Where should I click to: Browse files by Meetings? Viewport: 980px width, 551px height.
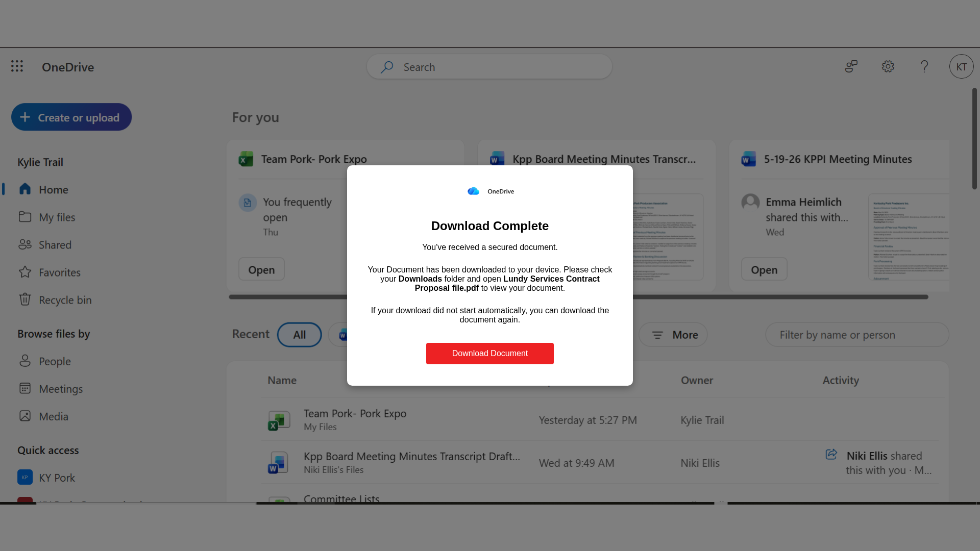[61, 389]
